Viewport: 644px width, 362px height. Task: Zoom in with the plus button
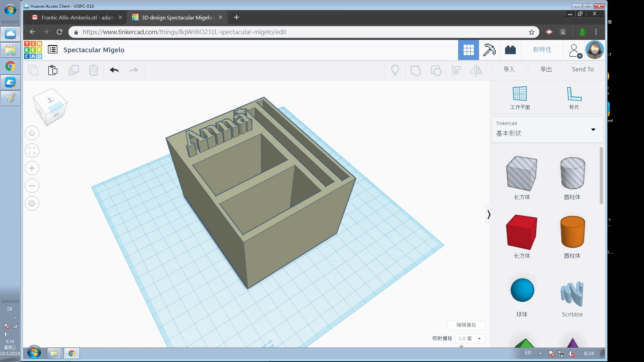point(32,168)
